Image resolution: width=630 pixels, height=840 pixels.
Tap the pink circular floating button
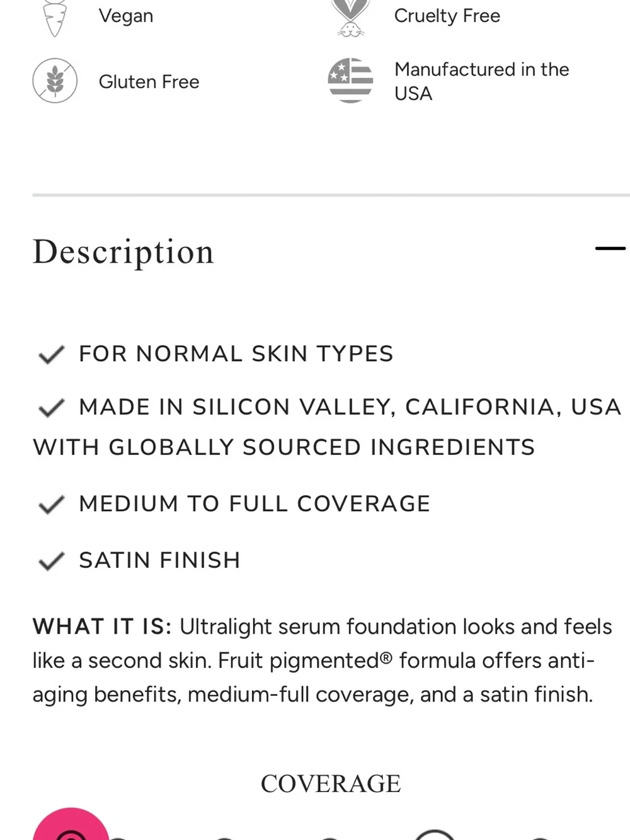tap(71, 824)
